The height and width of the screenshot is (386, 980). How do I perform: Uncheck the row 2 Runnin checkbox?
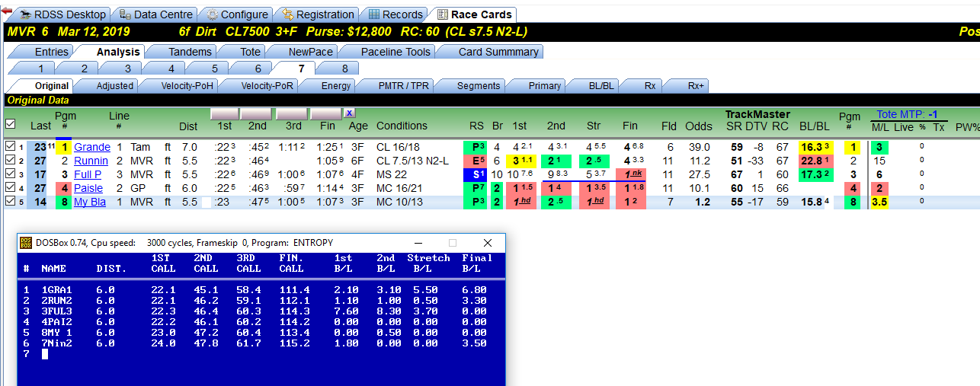[9, 161]
